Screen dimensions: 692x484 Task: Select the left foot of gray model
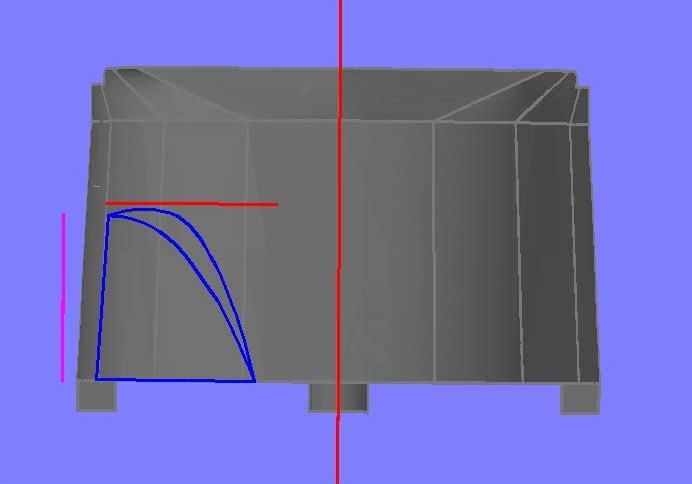coord(96,396)
